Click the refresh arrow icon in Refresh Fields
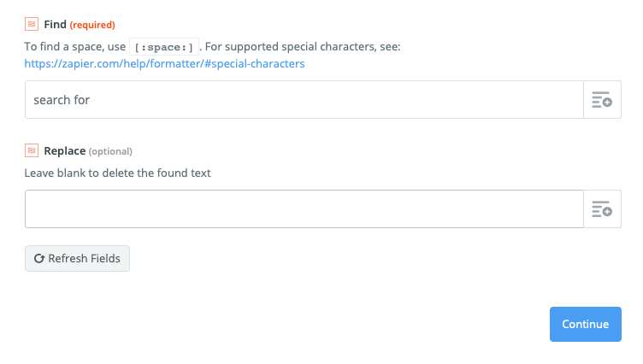 tap(39, 259)
